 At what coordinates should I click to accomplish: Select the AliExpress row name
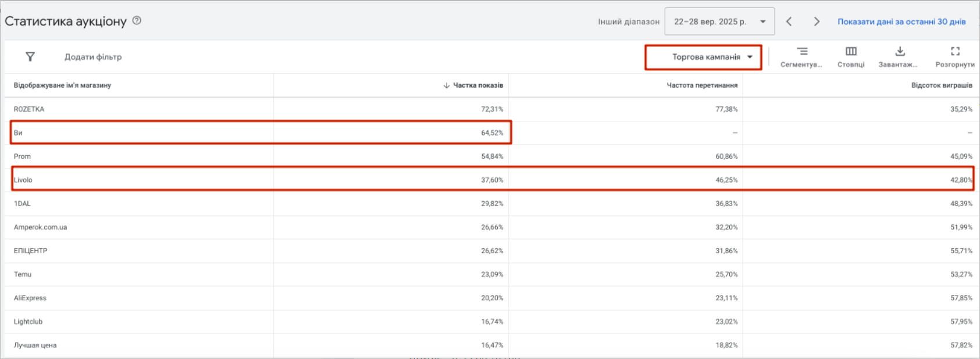tap(30, 298)
